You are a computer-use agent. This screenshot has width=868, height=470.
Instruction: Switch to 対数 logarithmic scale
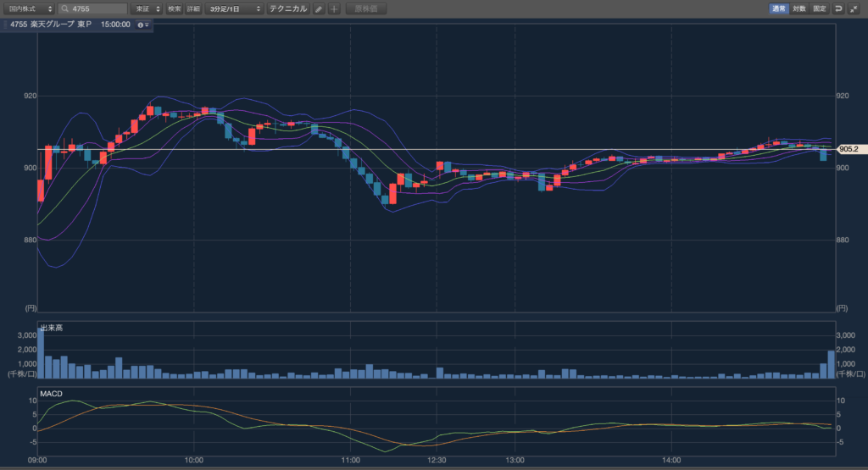pyautogui.click(x=798, y=8)
